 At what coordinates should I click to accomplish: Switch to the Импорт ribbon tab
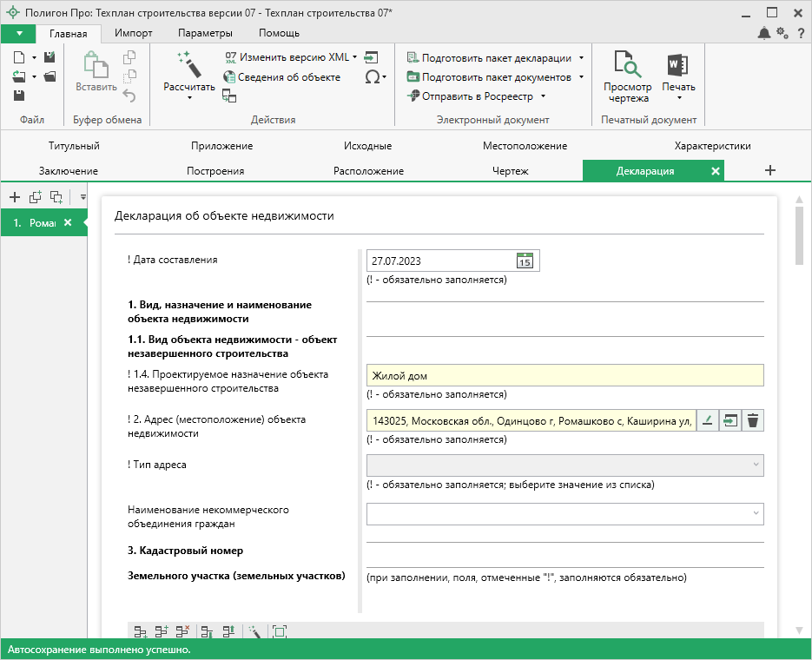tap(133, 33)
